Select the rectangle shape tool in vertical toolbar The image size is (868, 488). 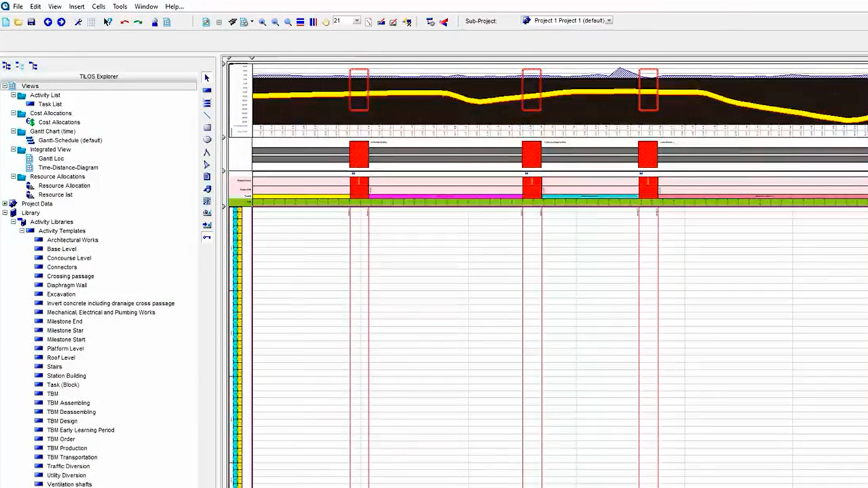(208, 127)
